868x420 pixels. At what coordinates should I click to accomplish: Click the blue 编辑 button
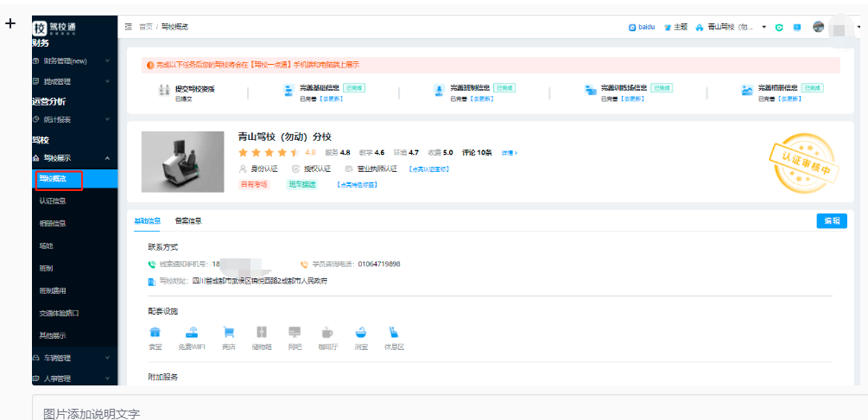(832, 220)
